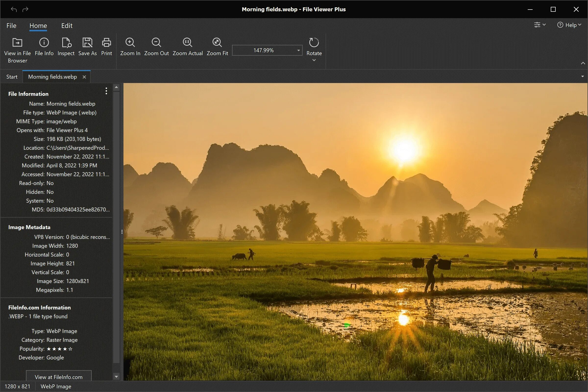
Task: Click the Save As icon
Action: [87, 43]
